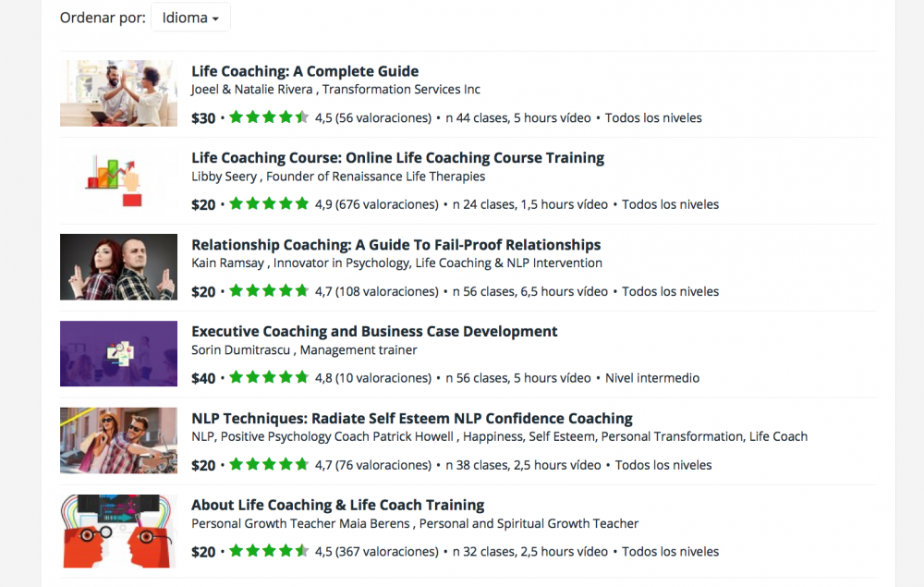Open Executive Coaching and Business Case Development
This screenshot has height=587, width=924.
click(374, 331)
